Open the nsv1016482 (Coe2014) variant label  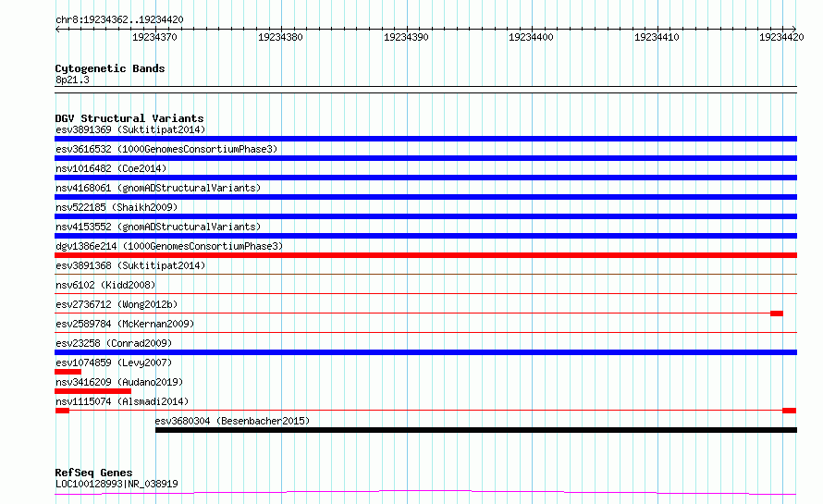click(x=111, y=168)
